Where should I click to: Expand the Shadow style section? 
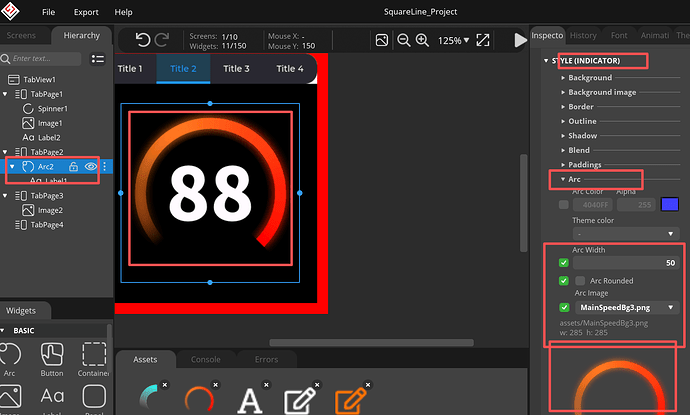tap(582, 135)
